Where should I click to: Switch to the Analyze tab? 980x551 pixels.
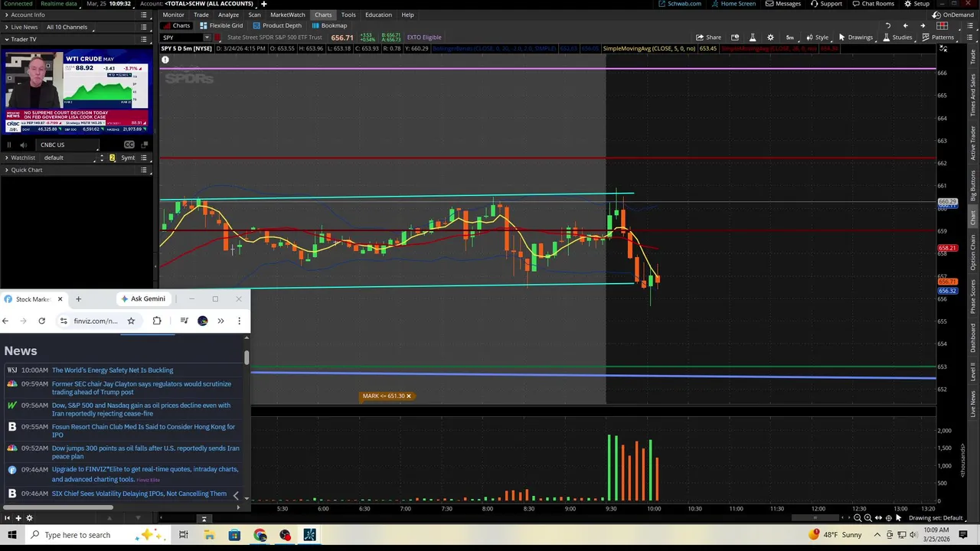228,15
